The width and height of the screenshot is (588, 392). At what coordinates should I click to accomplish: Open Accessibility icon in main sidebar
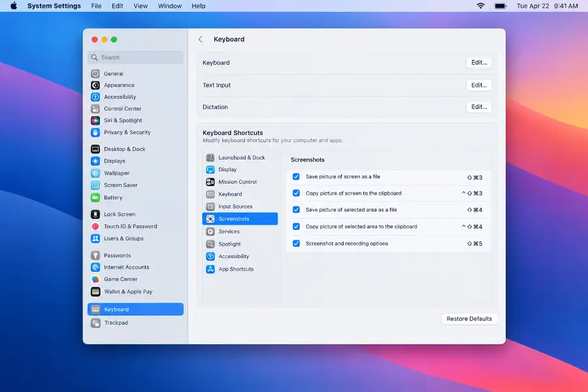click(95, 97)
